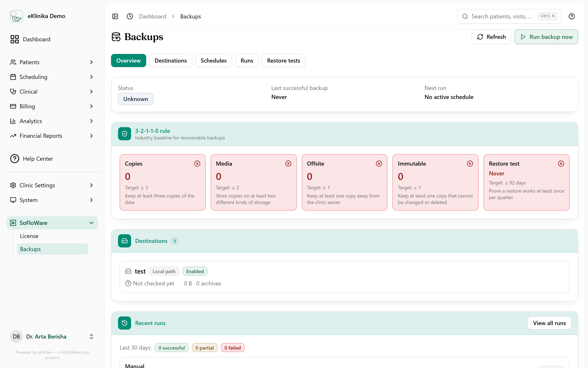Viewport: 588px width, 368px height.
Task: Click the 3-2-1-1-0 rule shield icon
Action: pyautogui.click(x=125, y=134)
